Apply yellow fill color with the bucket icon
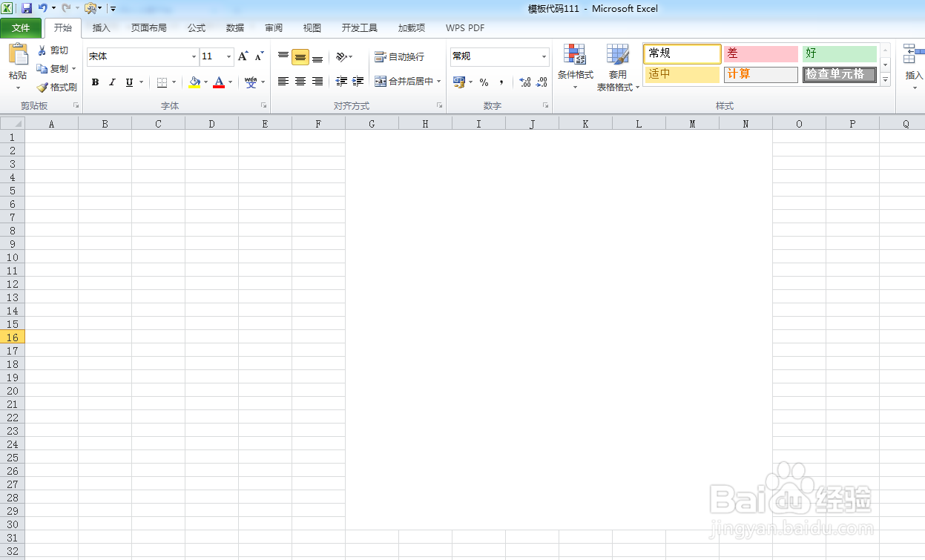The image size is (925, 560). click(x=194, y=82)
